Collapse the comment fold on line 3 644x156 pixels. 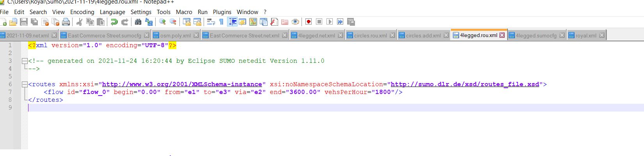point(25,61)
